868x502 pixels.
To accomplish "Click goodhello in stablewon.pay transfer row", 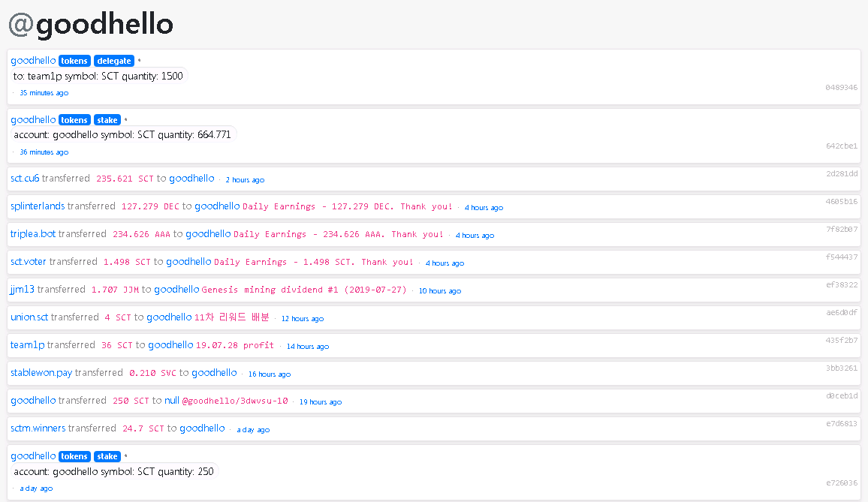I will click(x=214, y=372).
